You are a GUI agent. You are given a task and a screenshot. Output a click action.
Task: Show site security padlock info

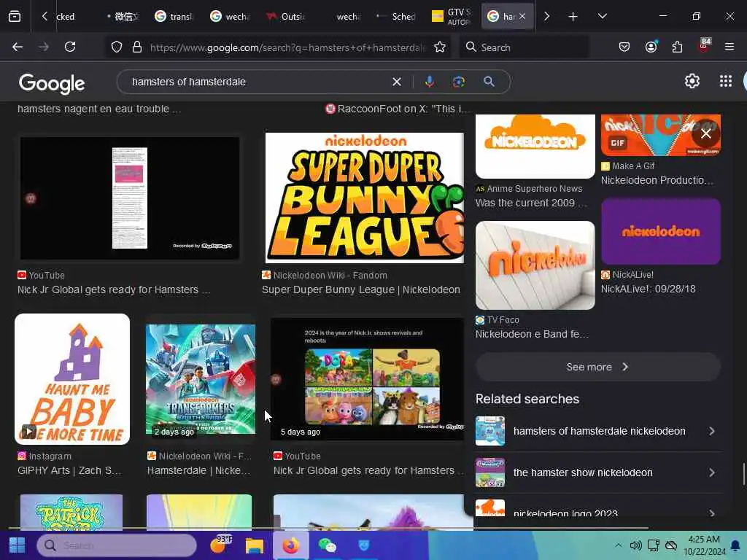[137, 47]
